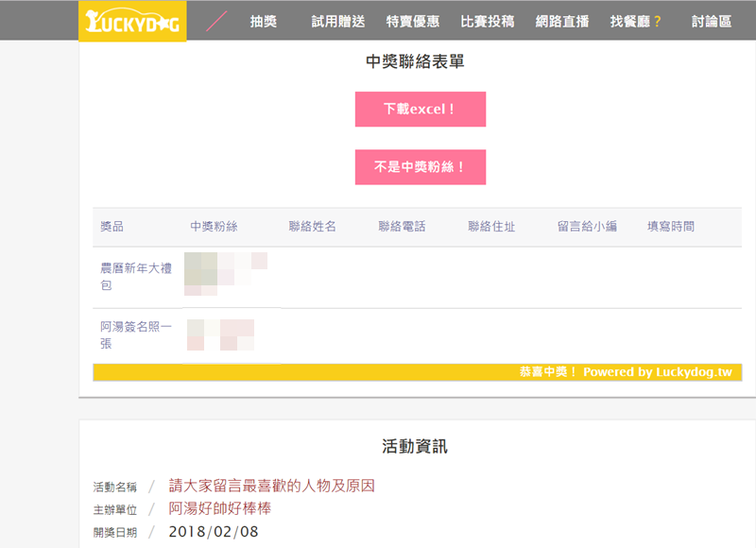
Task: Open 找餐廳 navigation item
Action: click(x=635, y=21)
